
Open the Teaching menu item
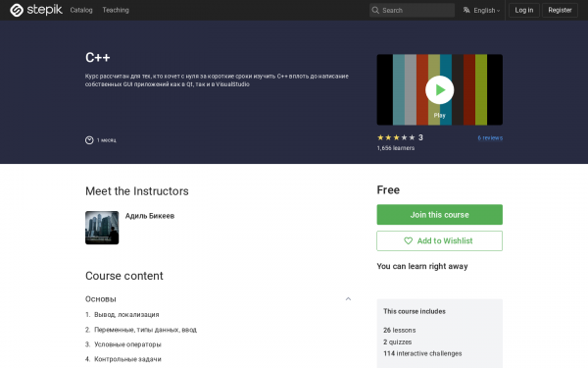(116, 10)
